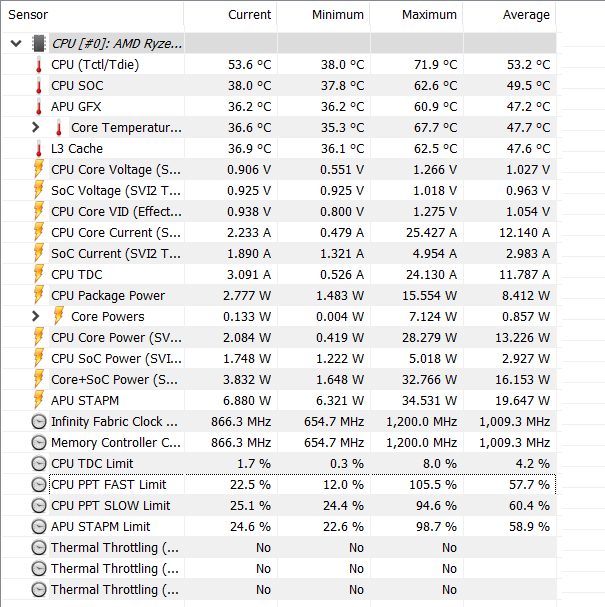The width and height of the screenshot is (605, 607).
Task: Sort by the Minimum column header
Action: (324, 15)
